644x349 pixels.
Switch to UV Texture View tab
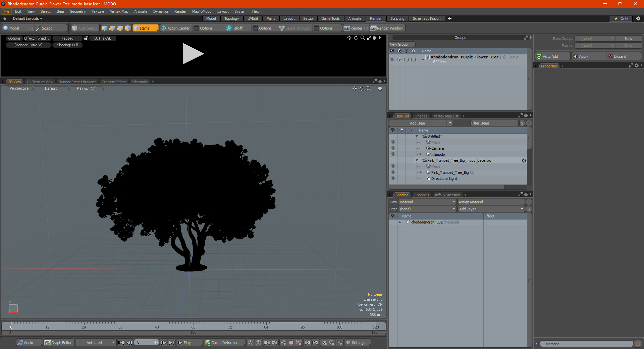[x=40, y=82]
